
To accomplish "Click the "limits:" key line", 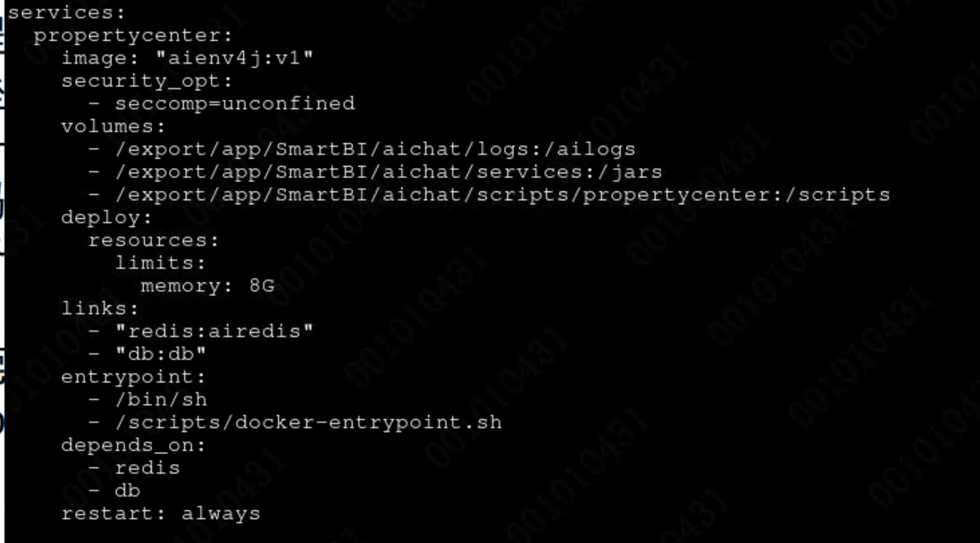I will pyautogui.click(x=161, y=263).
